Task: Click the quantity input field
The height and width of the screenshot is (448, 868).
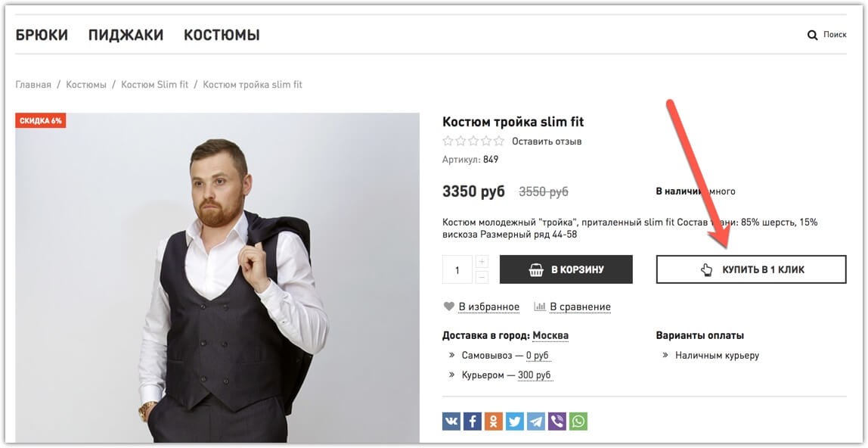Action: pos(457,269)
